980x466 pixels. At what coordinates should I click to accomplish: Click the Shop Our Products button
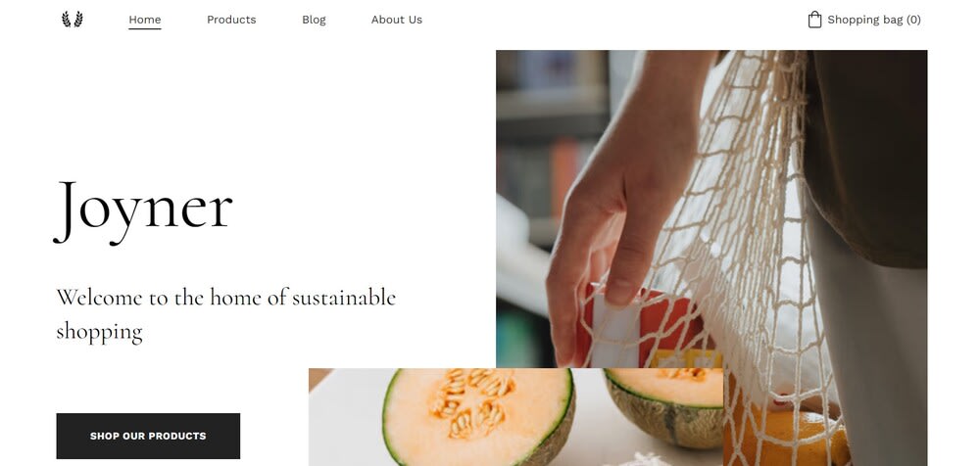(x=148, y=436)
